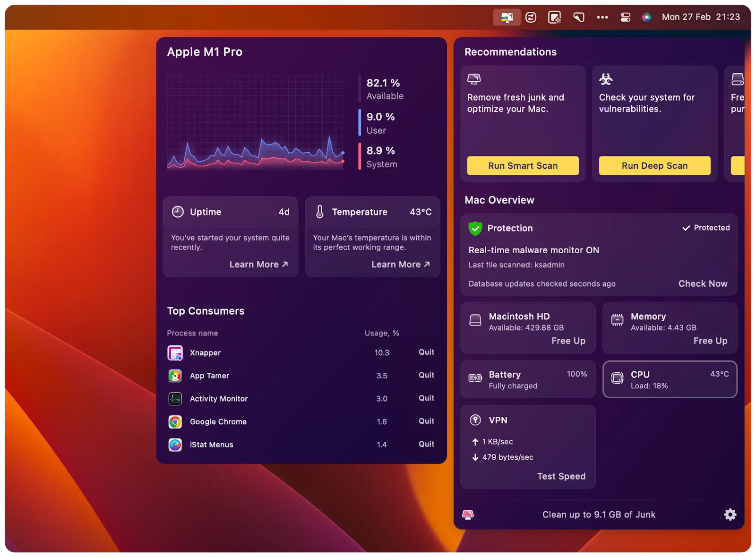Click the Macintosh HD drive icon

(x=475, y=320)
